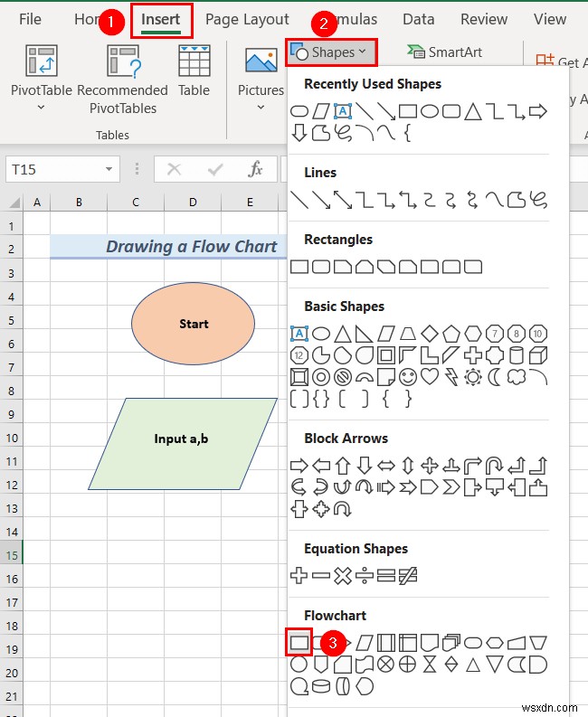Select the Heart shape

click(429, 377)
